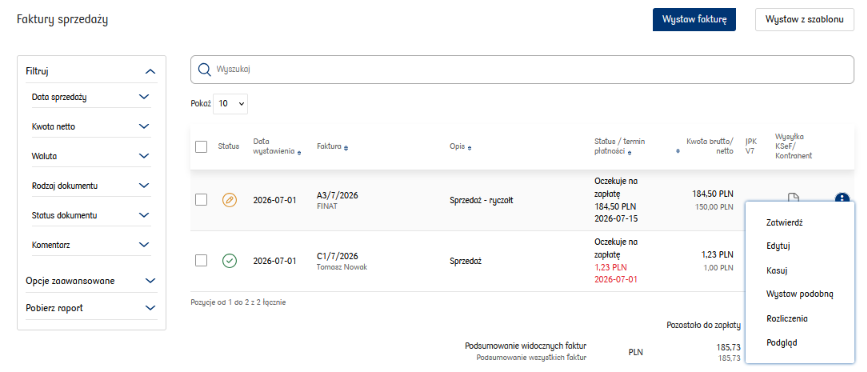867x372 pixels.
Task: Sort by Faktura column arrow
Action: pyautogui.click(x=346, y=147)
